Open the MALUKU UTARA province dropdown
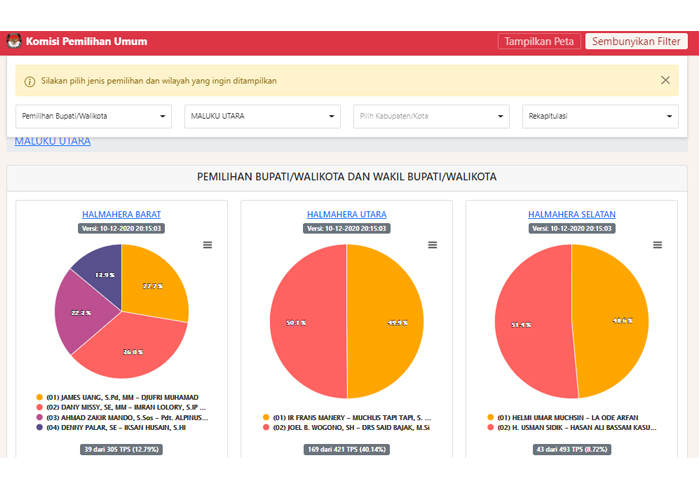The width and height of the screenshot is (700, 500). [262, 116]
